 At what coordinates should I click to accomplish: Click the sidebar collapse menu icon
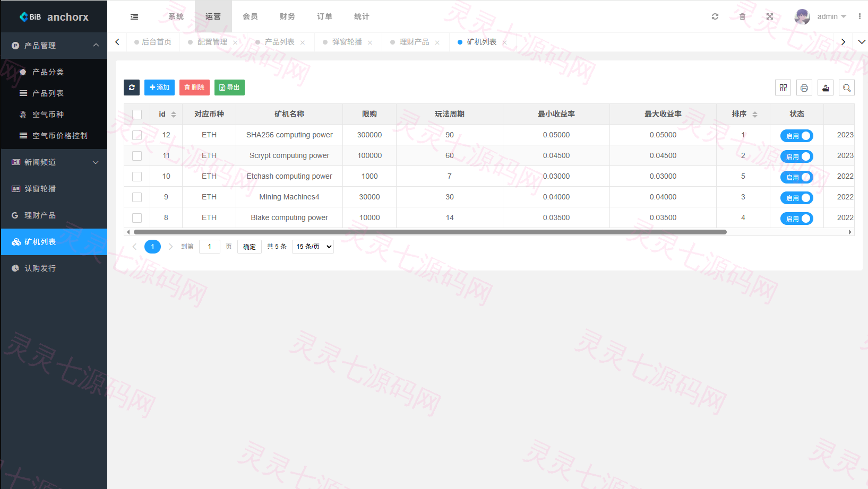[134, 16]
